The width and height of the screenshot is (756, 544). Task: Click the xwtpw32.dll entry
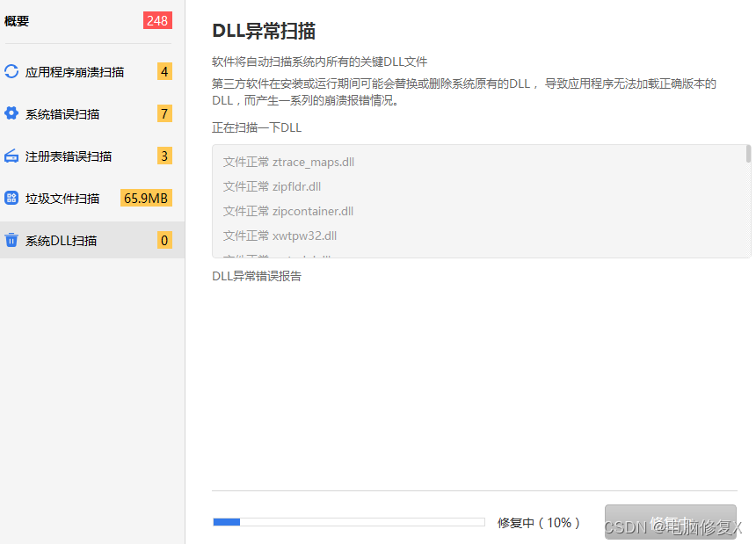[280, 236]
